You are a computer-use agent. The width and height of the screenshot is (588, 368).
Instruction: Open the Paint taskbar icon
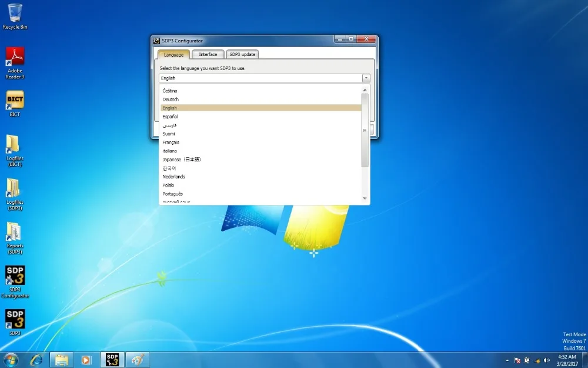coord(137,360)
